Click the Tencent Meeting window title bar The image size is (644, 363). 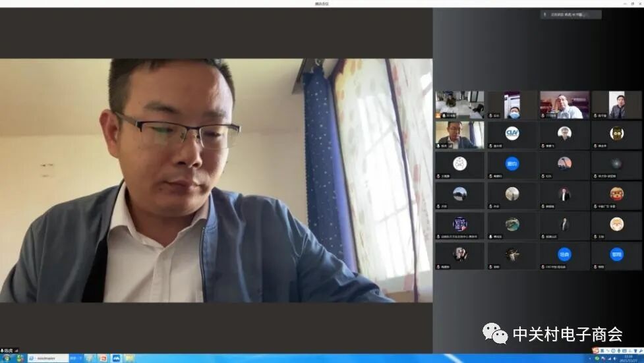pyautogui.click(x=322, y=3)
